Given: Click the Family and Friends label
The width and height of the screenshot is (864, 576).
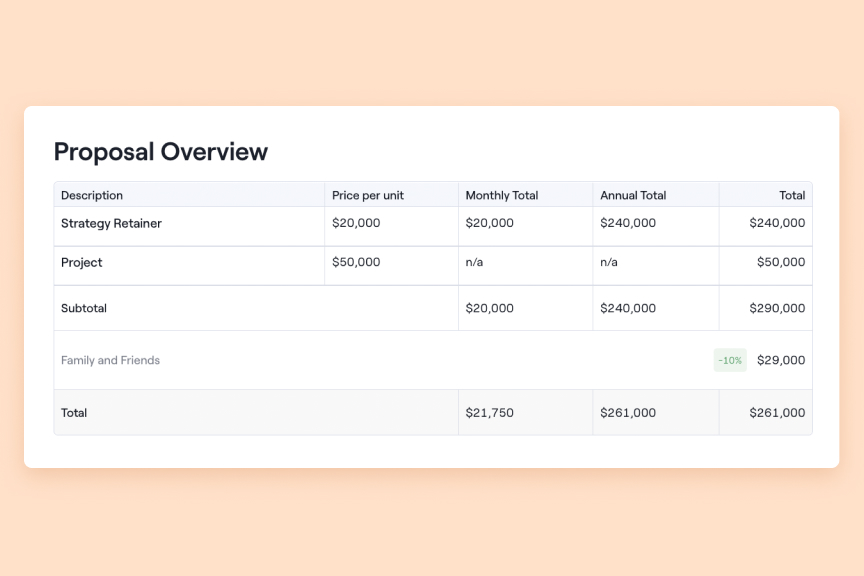Looking at the screenshot, I should coord(110,360).
